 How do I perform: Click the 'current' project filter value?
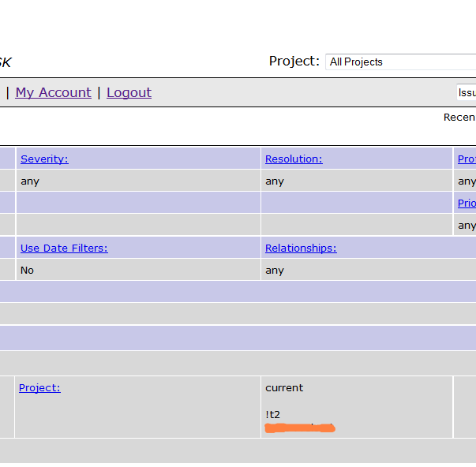coord(284,387)
